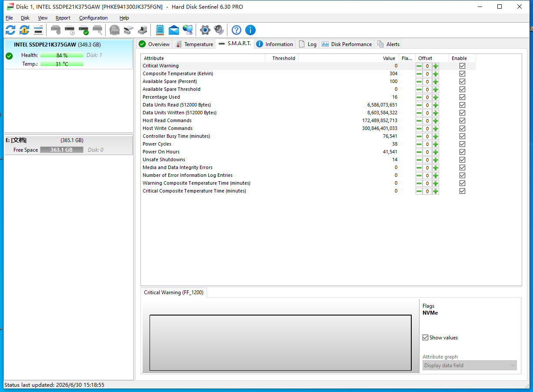The height and width of the screenshot is (392, 533).
Task: Uncheck Enable for Critical Warning row
Action: pos(462,66)
